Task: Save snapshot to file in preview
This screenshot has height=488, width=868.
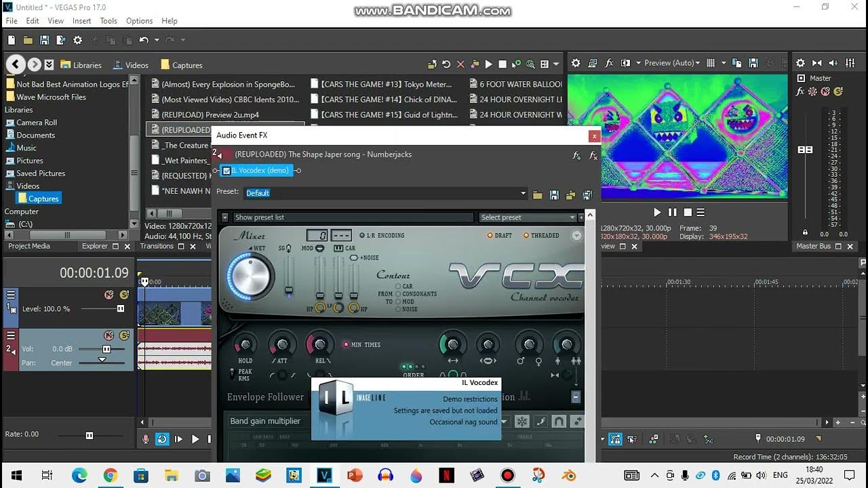Action: [753, 63]
